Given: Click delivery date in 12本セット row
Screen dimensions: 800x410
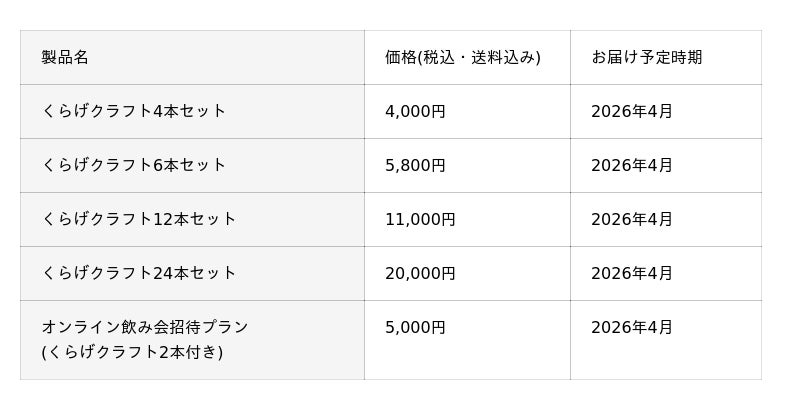Looking at the screenshot, I should (x=631, y=219).
